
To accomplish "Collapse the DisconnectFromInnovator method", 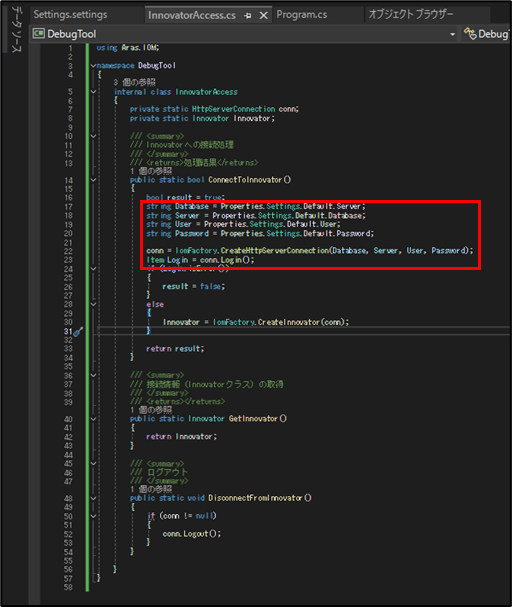I will pyautogui.click(x=93, y=498).
